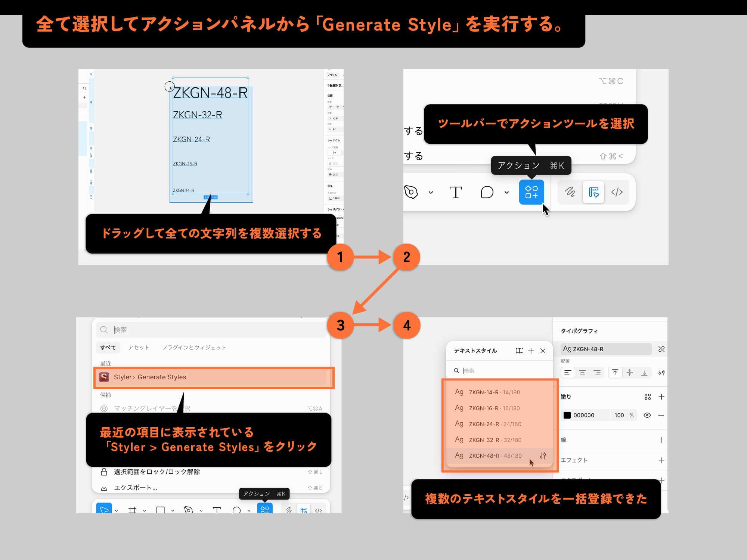
Task: Edit the ZKGN-48-R style via sliders icon
Action: tap(543, 456)
